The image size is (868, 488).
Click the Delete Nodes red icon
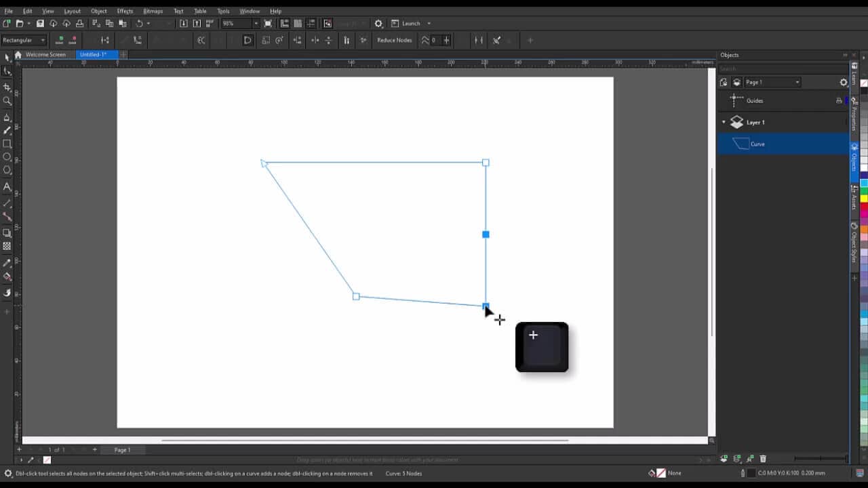pos(73,40)
